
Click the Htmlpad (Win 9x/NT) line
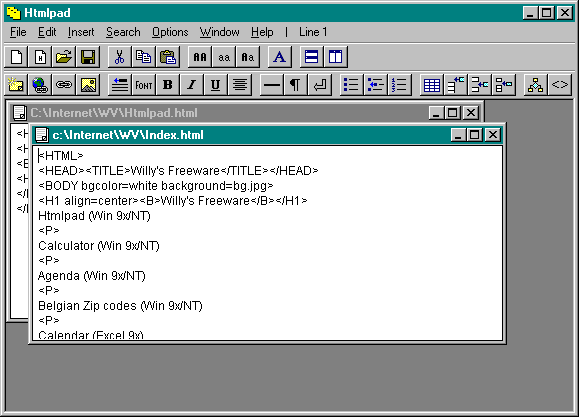[x=94, y=216]
